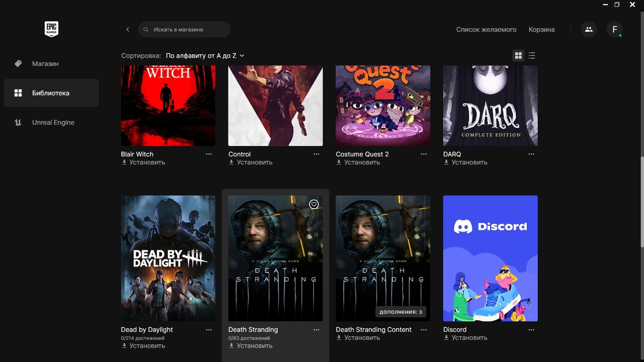644x362 pixels.
Task: Click Установить under Dead by Daylight
Action: pyautogui.click(x=143, y=346)
